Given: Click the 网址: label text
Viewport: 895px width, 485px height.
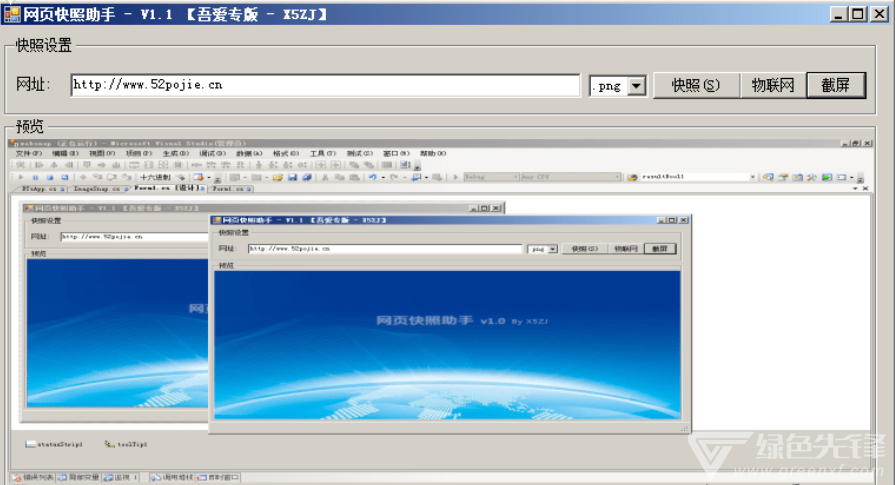Looking at the screenshot, I should (33, 84).
